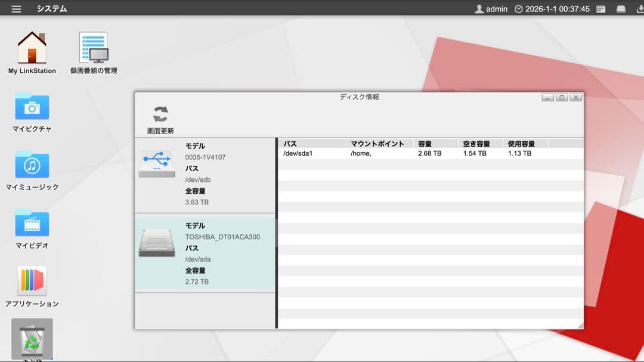644x362 pixels.
Task: Open the マイミュージック music folder
Action: coord(30,165)
